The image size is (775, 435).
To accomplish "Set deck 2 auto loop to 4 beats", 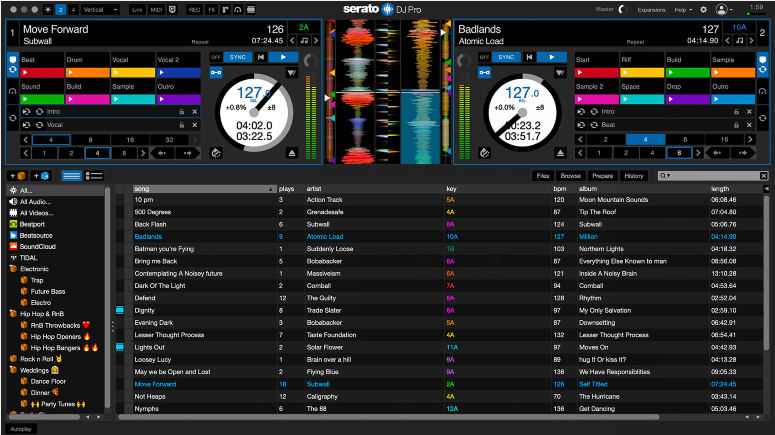I will (645, 140).
